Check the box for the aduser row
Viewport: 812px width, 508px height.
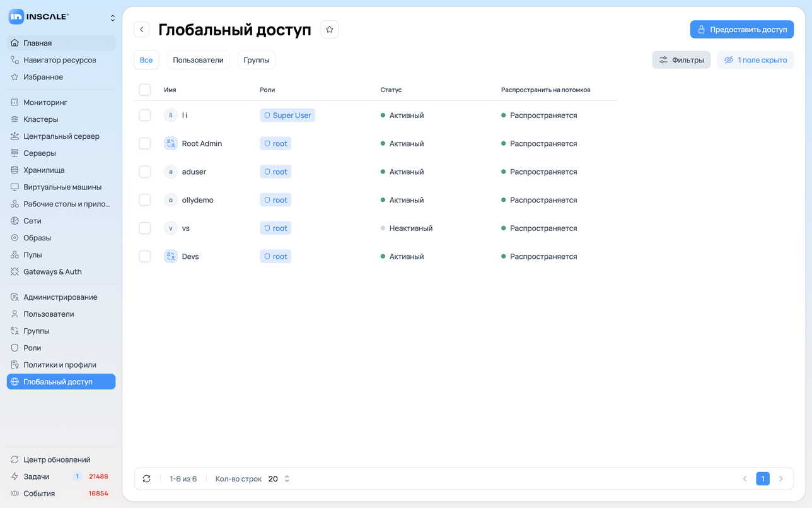tap(145, 172)
